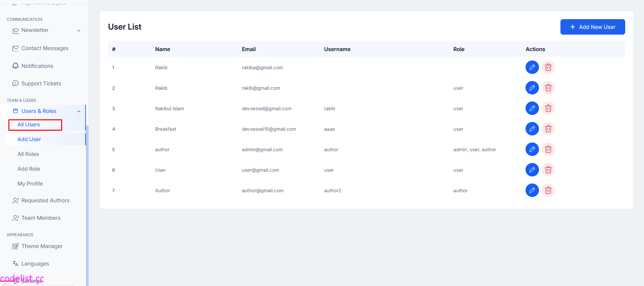
Task: Open Support Tickets page
Action: click(41, 83)
